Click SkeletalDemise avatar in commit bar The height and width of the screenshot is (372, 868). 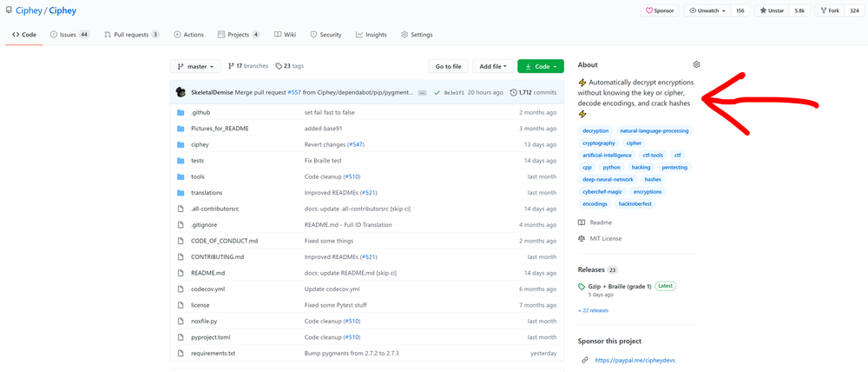pos(181,93)
